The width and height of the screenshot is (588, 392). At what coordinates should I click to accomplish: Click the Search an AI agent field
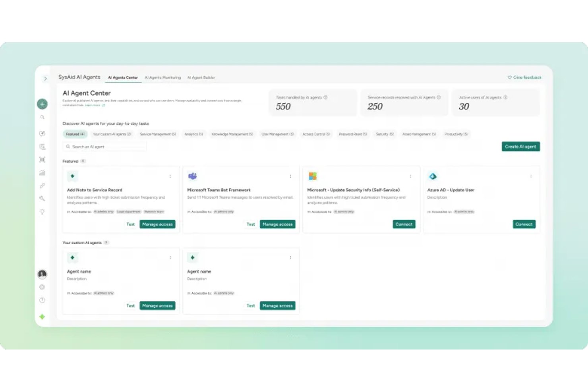tap(104, 147)
